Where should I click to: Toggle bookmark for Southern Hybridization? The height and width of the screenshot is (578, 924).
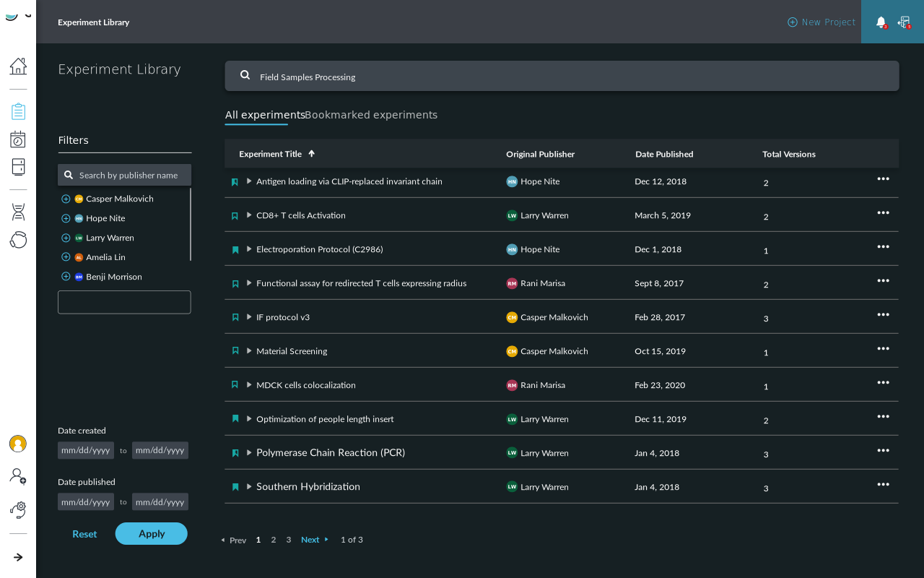tap(235, 487)
